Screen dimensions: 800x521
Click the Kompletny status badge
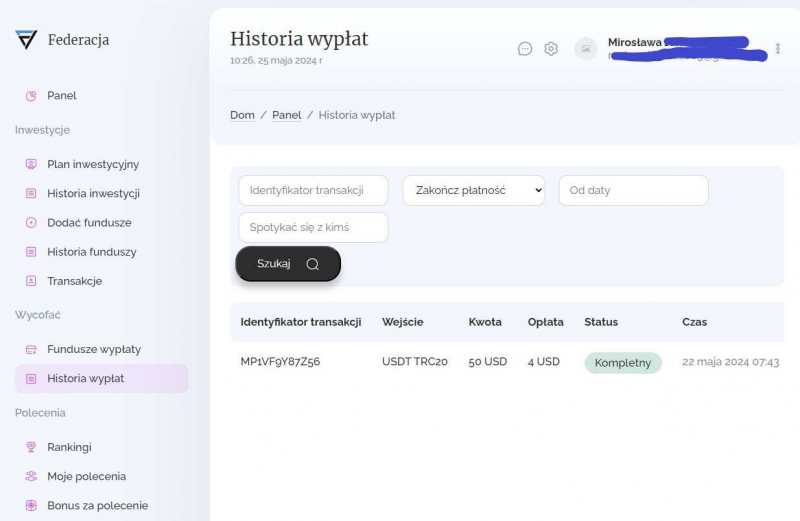pos(622,362)
